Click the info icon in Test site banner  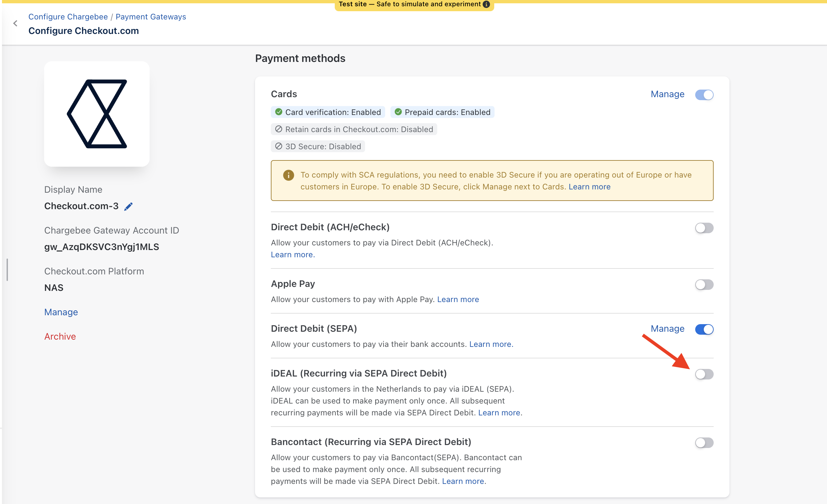tap(486, 4)
